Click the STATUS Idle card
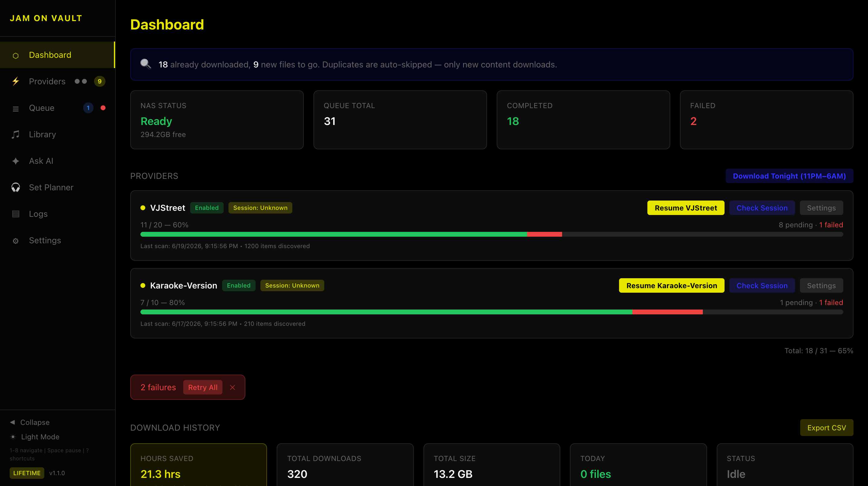This screenshot has width=868, height=486. [x=785, y=465]
